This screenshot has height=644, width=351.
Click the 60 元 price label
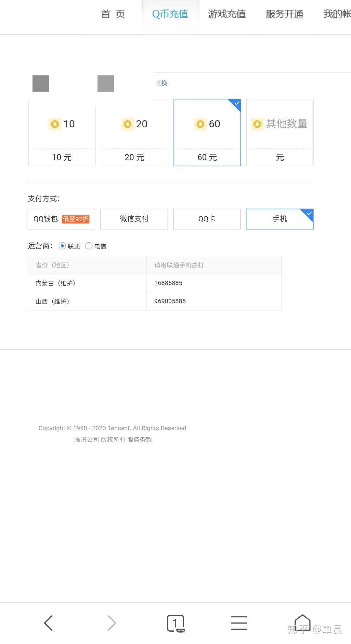tap(207, 158)
